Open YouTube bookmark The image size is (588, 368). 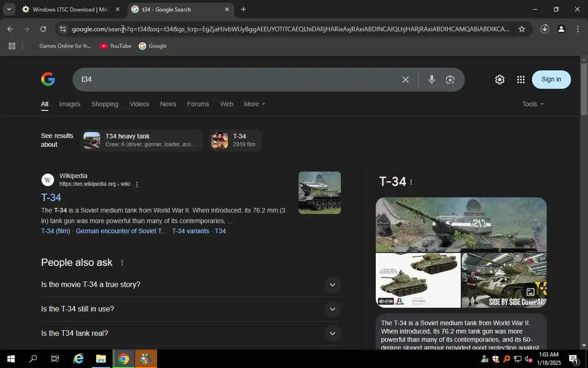pos(116,46)
